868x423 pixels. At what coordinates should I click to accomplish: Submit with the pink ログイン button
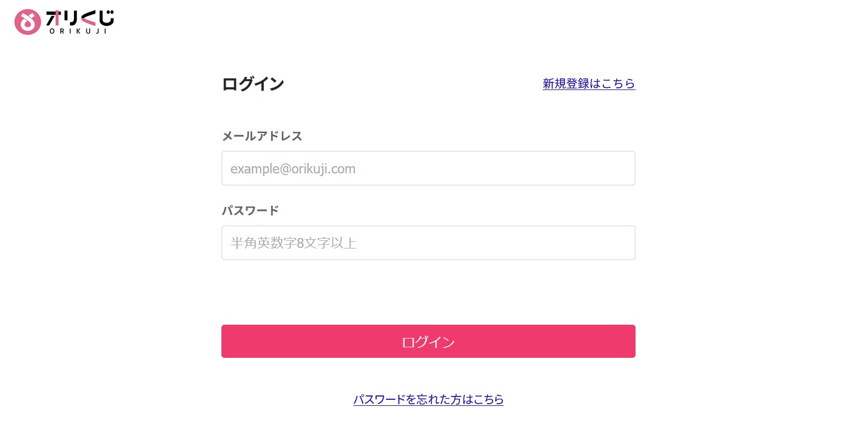pos(428,341)
